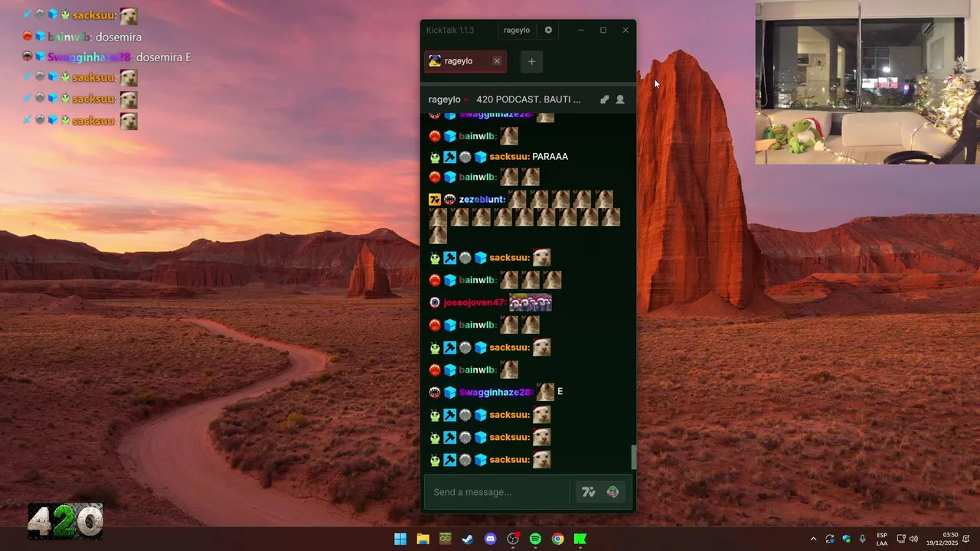Open joseojoven47's user profile from chat

pyautogui.click(x=475, y=302)
